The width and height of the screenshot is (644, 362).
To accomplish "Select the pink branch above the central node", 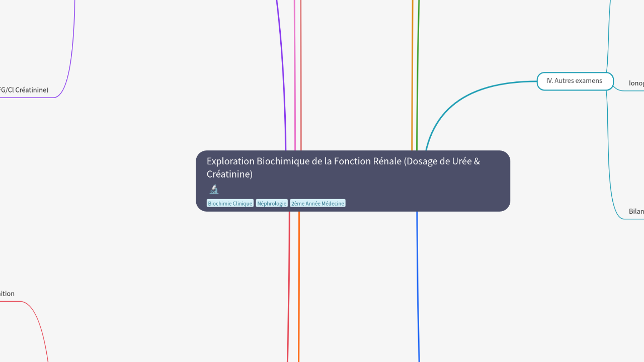I will coord(294,75).
